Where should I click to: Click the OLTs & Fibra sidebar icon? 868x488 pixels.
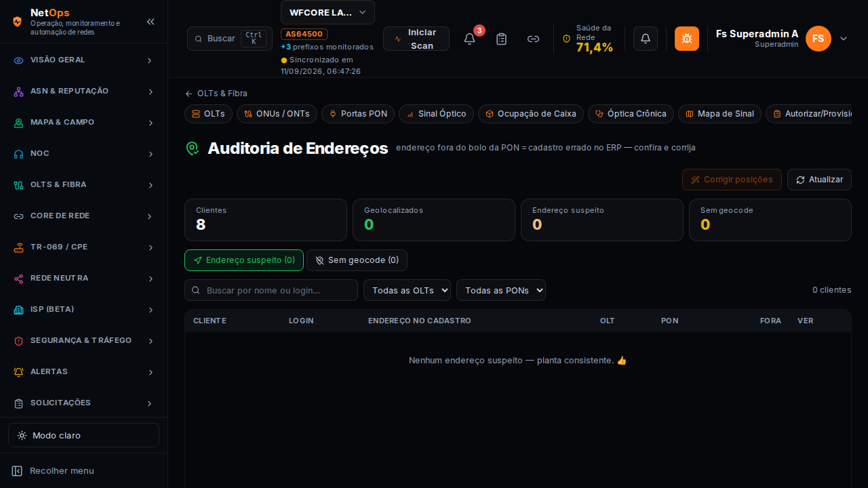pyautogui.click(x=19, y=185)
